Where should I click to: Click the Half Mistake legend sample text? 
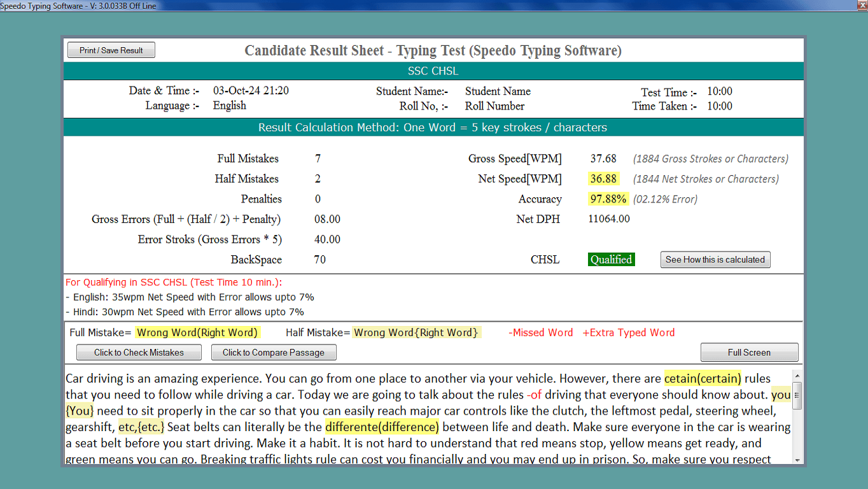pos(416,332)
